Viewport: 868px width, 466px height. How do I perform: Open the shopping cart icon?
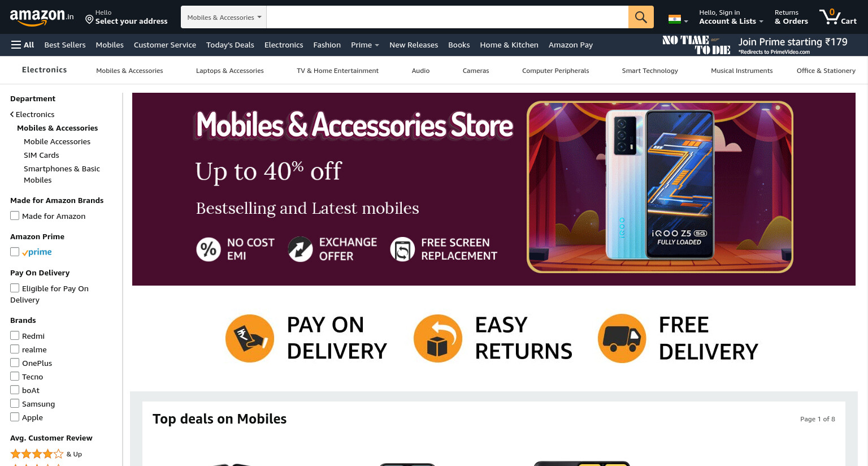(x=838, y=16)
